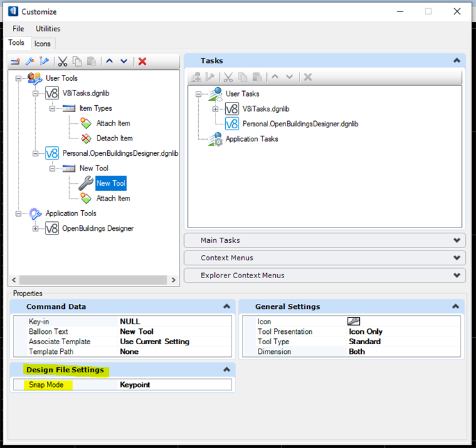Delete tool with red X icon
476x448 pixels.
click(142, 62)
